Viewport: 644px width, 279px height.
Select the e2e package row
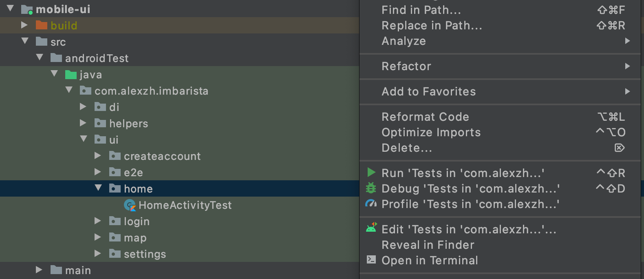(x=133, y=173)
